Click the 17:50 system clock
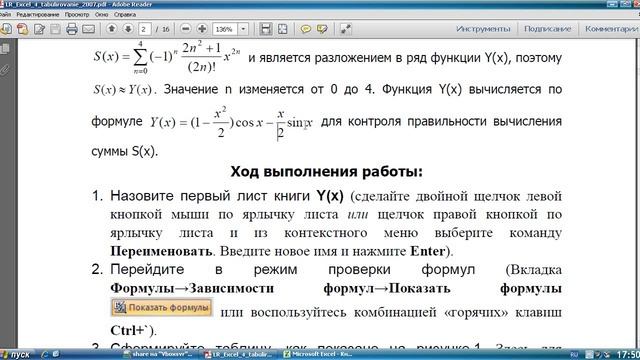This screenshot has width=640, height=360. (x=628, y=354)
